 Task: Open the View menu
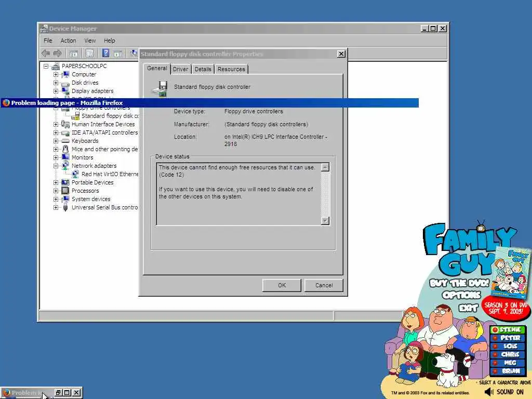(90, 41)
